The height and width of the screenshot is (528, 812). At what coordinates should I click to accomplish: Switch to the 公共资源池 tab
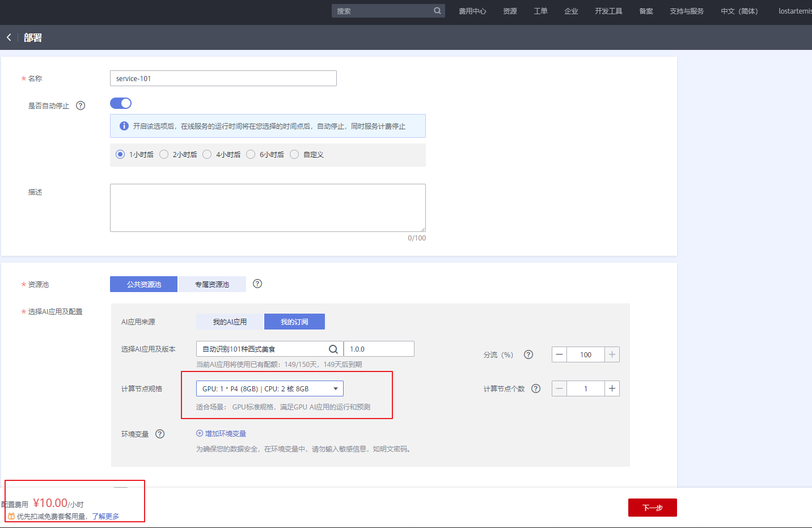[x=144, y=284]
